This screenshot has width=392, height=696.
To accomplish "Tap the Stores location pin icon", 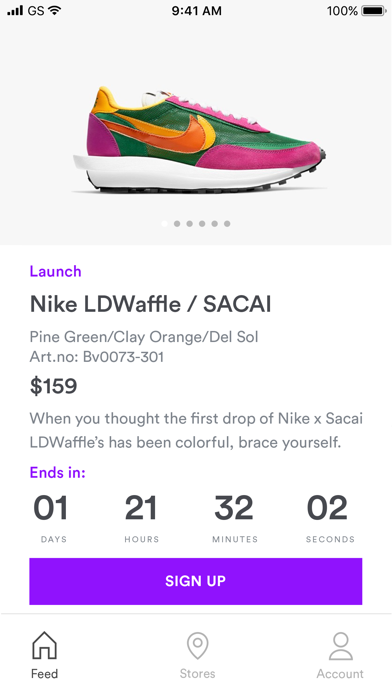I will [198, 646].
